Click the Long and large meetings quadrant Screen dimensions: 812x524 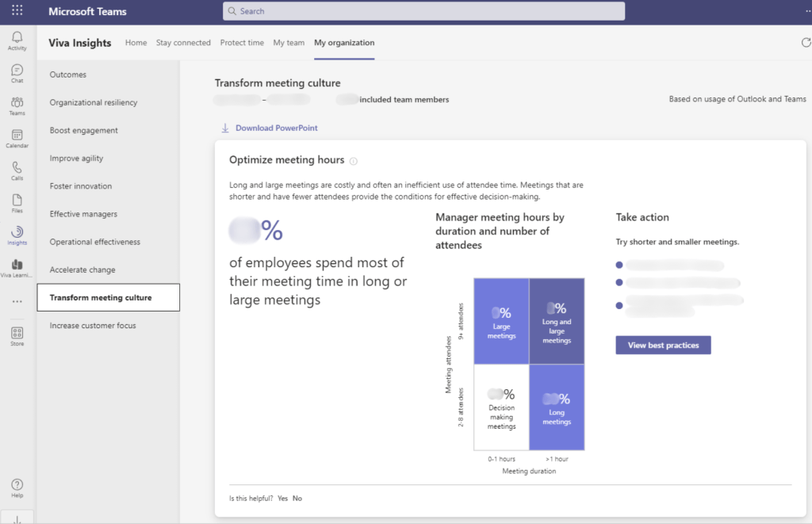tap(557, 321)
